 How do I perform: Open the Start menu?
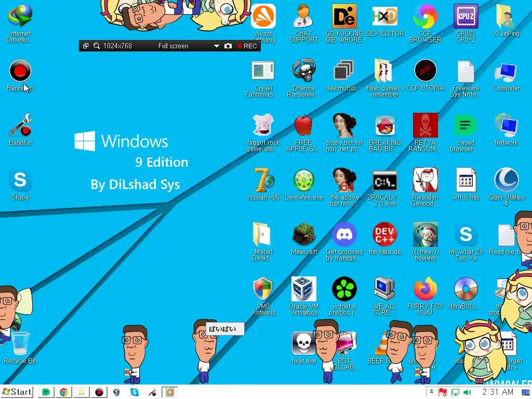(x=17, y=392)
